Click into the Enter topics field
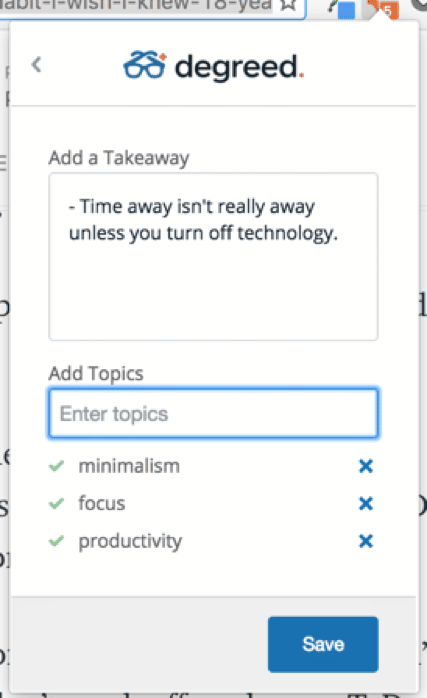 [x=213, y=413]
